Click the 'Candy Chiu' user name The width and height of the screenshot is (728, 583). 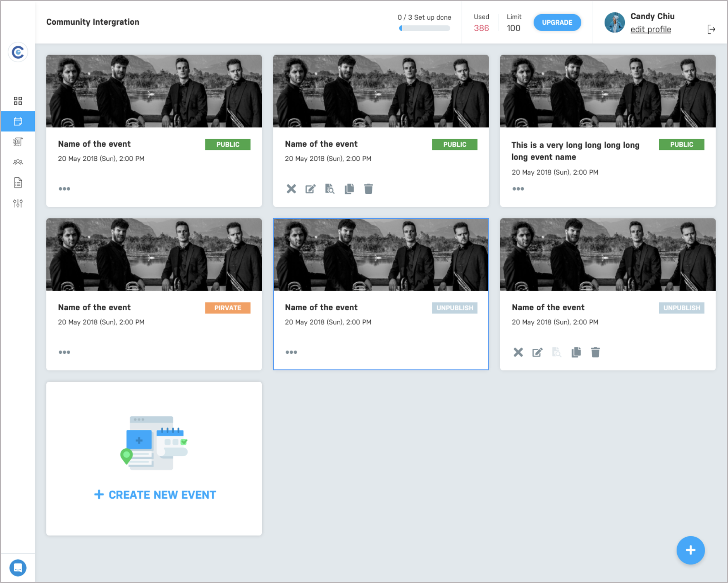click(x=652, y=16)
